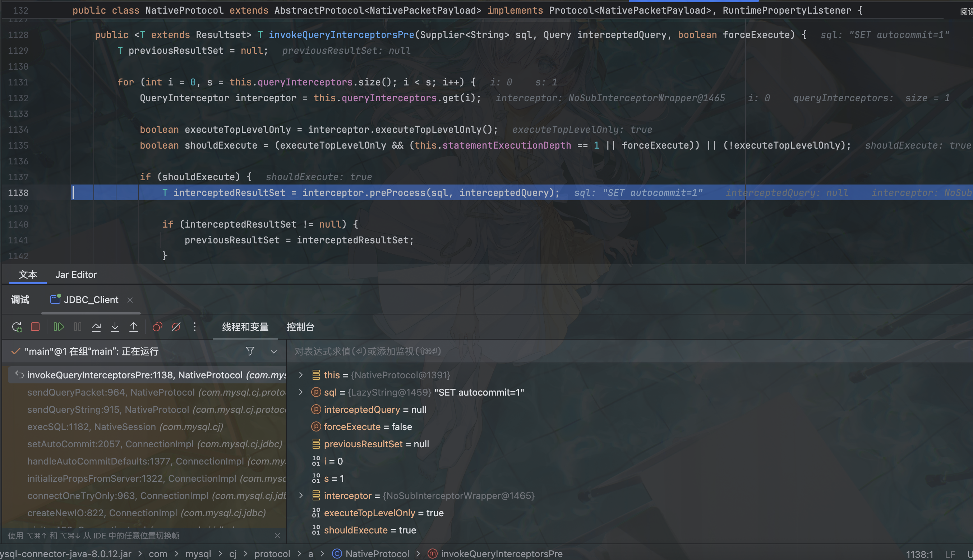Open the thread selector dropdown chevron
Screen dimensions: 973x560
(274, 351)
